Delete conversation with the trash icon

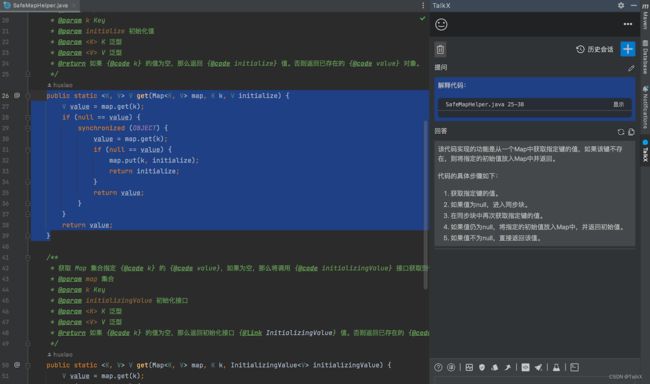[x=440, y=50]
